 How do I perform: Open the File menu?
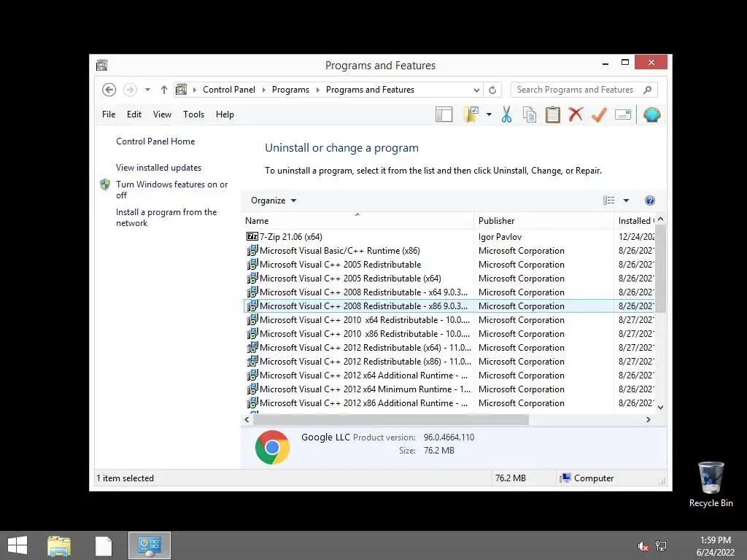[109, 114]
